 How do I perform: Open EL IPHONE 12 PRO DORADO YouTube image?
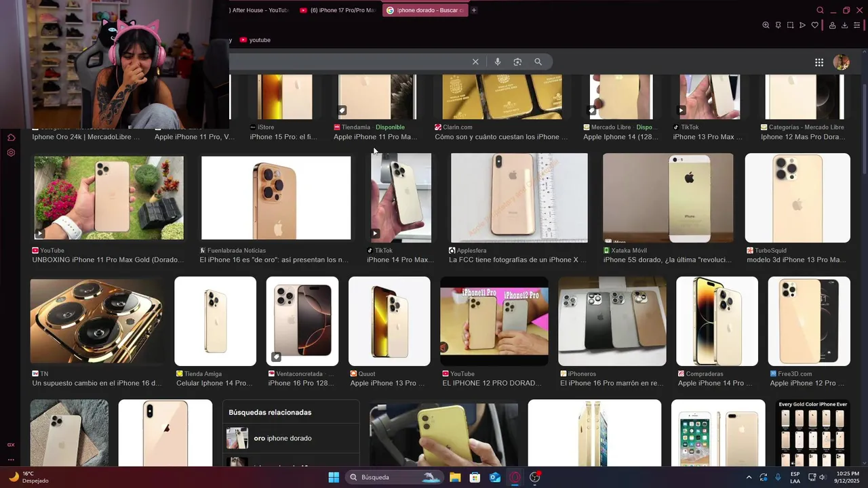click(x=494, y=321)
